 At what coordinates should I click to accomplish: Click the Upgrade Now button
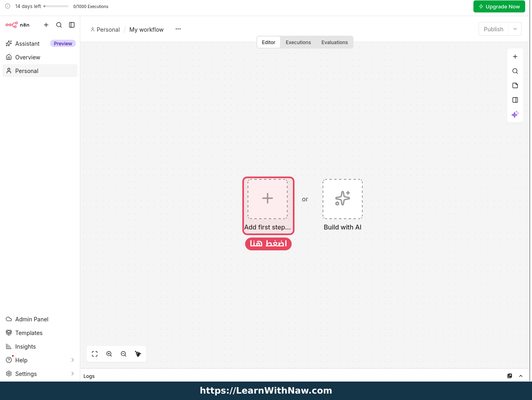click(499, 6)
